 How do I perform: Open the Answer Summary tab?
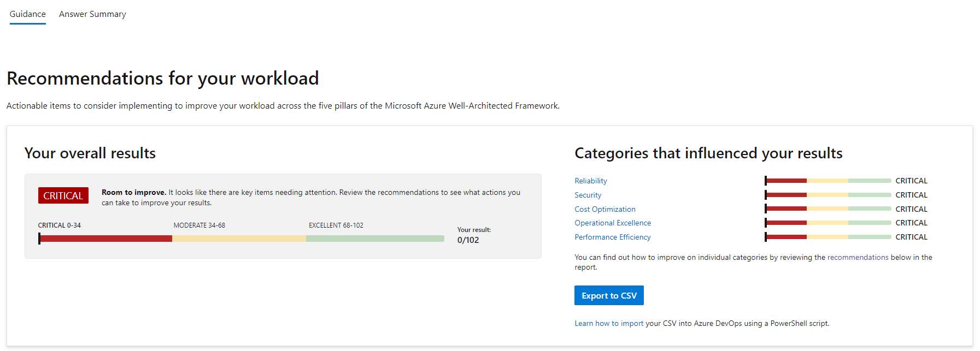pos(92,14)
